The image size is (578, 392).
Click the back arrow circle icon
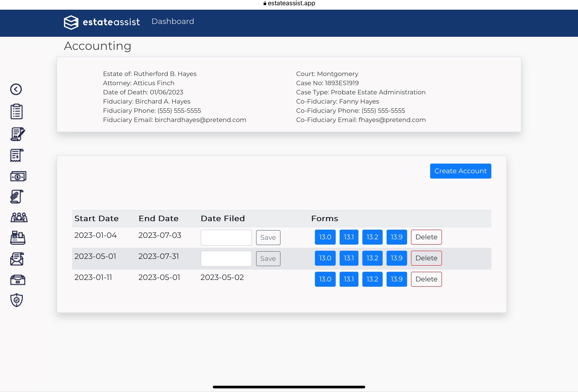[x=16, y=89]
